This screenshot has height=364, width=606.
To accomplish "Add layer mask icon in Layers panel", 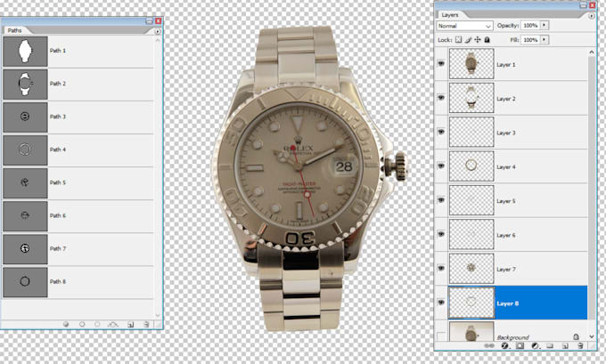I will pyautogui.click(x=520, y=346).
